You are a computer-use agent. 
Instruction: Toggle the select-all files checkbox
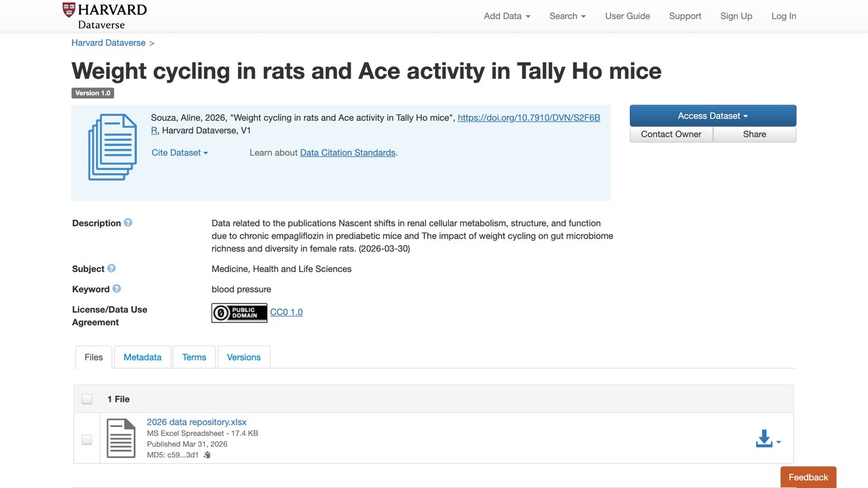[x=87, y=399]
